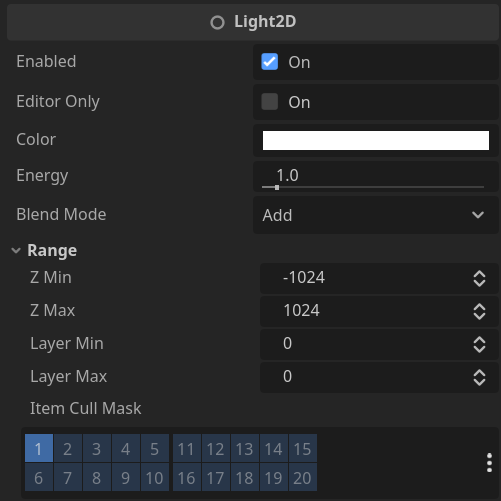Enable cull mask layer 11
The image size is (501, 501).
(x=187, y=448)
